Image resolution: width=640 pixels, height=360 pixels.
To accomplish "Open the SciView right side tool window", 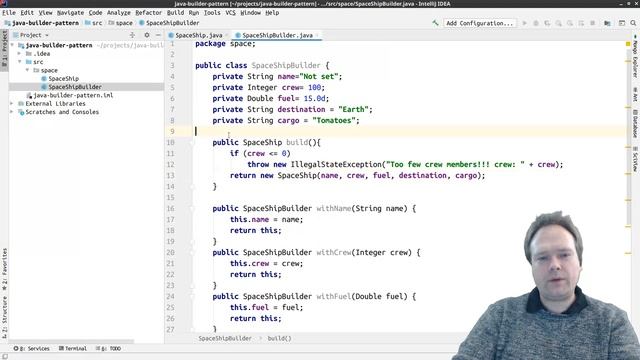I will click(635, 159).
